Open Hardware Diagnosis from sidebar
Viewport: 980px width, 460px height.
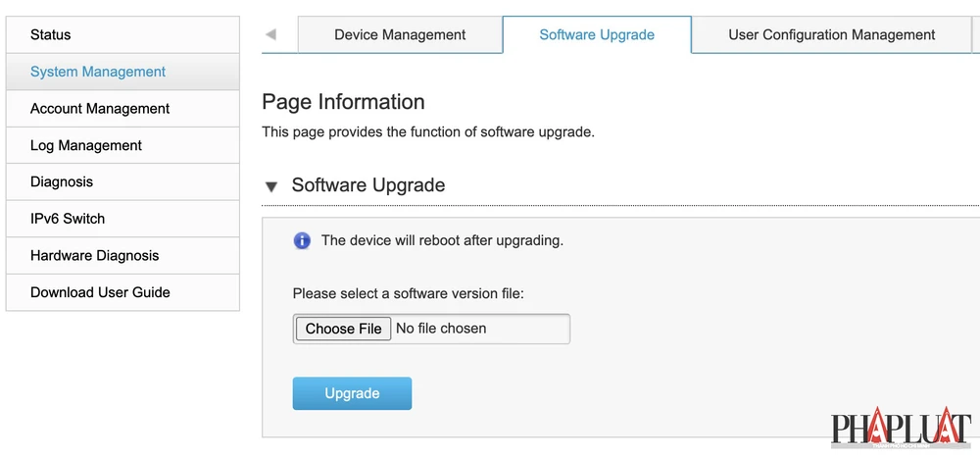(x=94, y=255)
